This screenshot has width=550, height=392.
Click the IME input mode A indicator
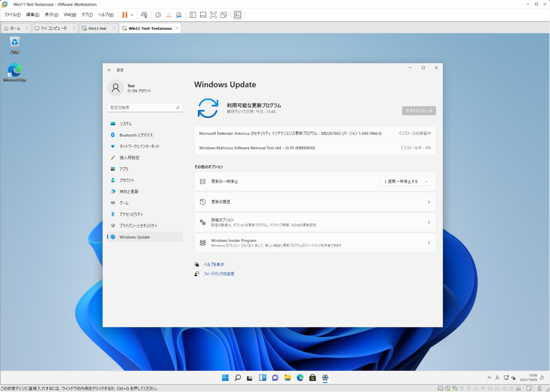497,378
